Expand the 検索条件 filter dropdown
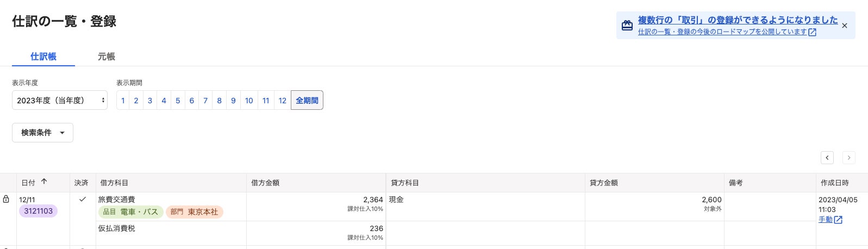The height and width of the screenshot is (249, 868). [42, 133]
